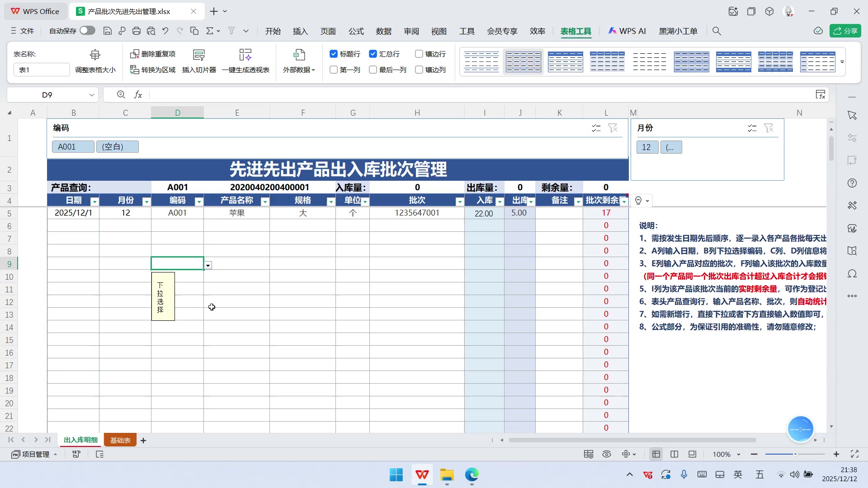Open the dropdown on cell D9
The height and width of the screenshot is (488, 868).
point(208,264)
